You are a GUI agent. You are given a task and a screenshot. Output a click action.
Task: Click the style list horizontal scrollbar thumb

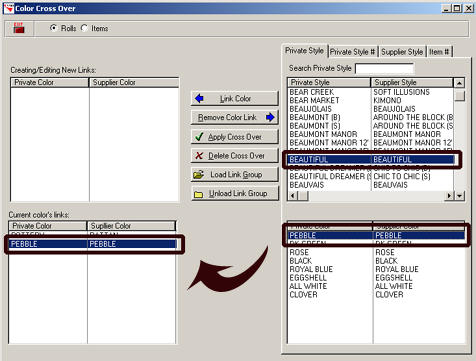pyautogui.click(x=303, y=196)
